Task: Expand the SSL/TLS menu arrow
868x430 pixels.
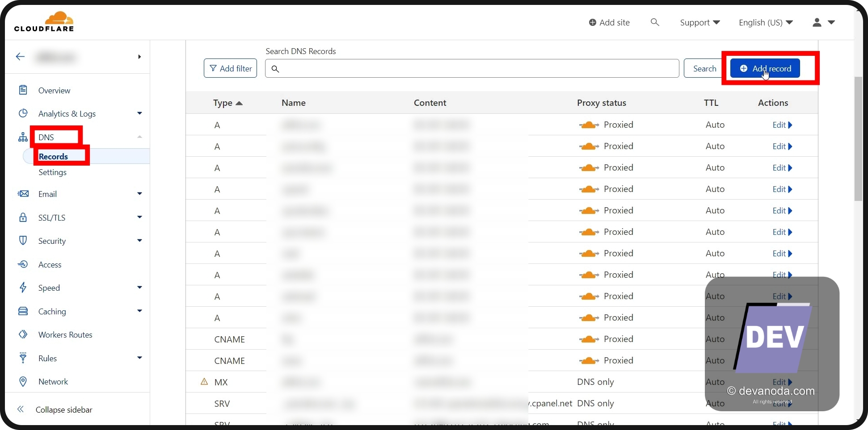Action: [139, 217]
